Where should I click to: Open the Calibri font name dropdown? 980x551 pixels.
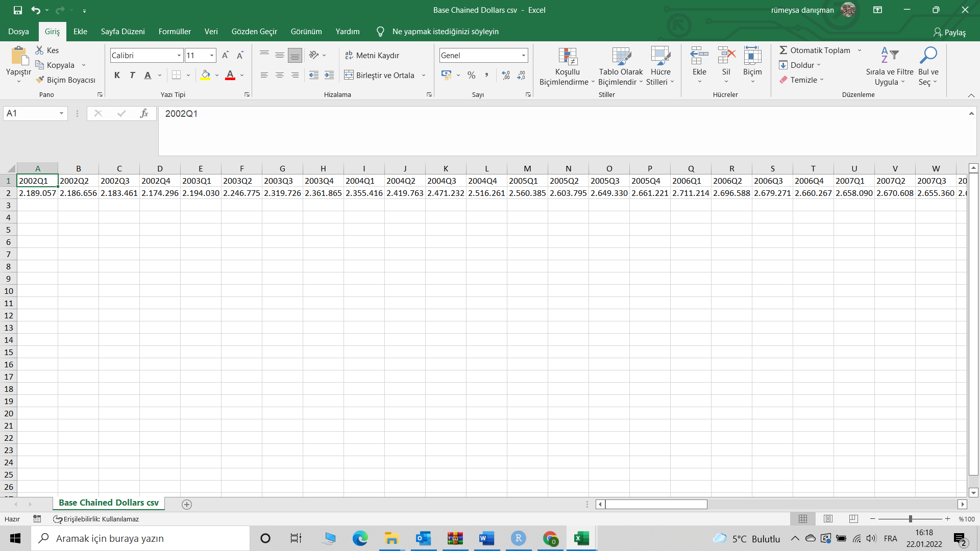click(x=179, y=55)
